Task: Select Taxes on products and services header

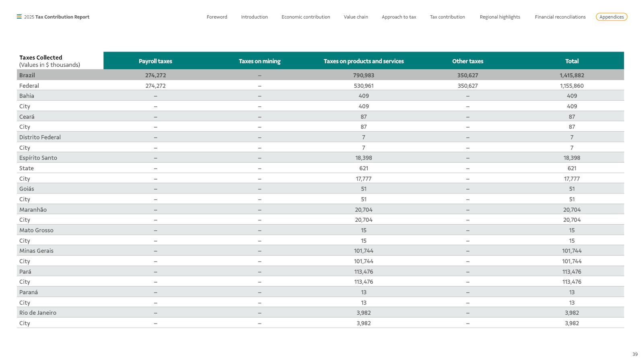Action: 364,61
